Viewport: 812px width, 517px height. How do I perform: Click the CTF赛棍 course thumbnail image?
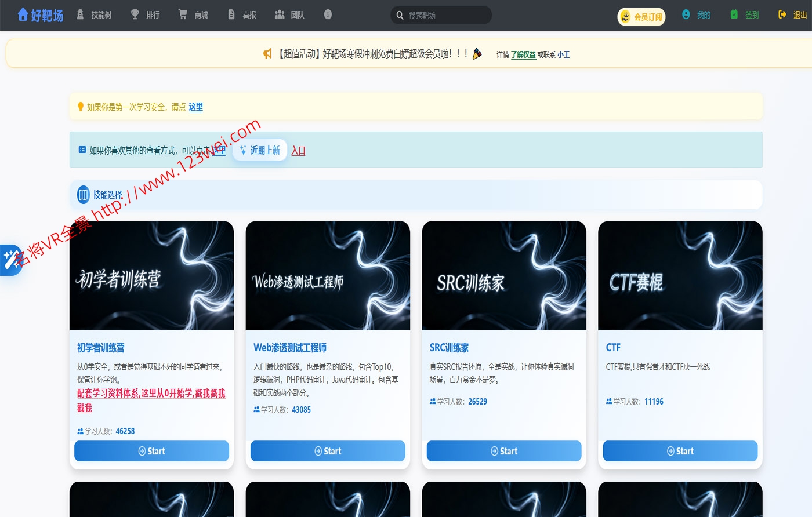coord(680,275)
